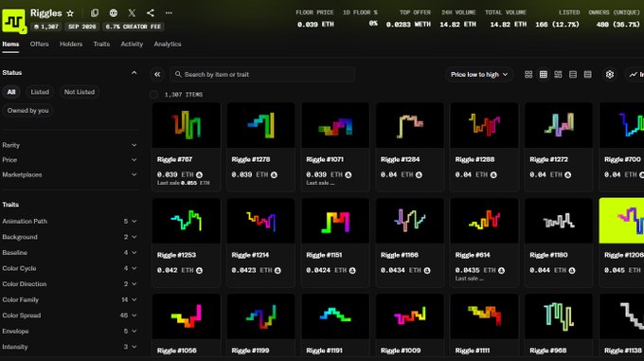
Task: Click the marketplace icon on Riggle #1180 price
Action: click(x=572, y=271)
